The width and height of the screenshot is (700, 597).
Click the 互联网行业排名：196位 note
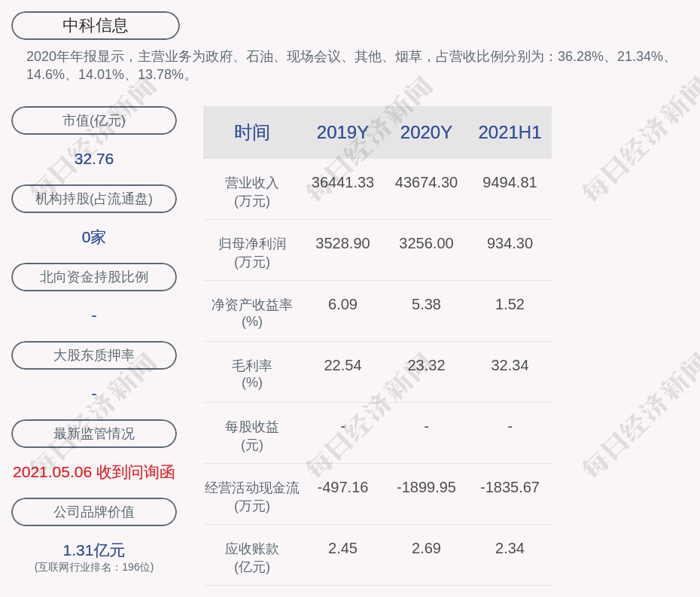click(94, 567)
